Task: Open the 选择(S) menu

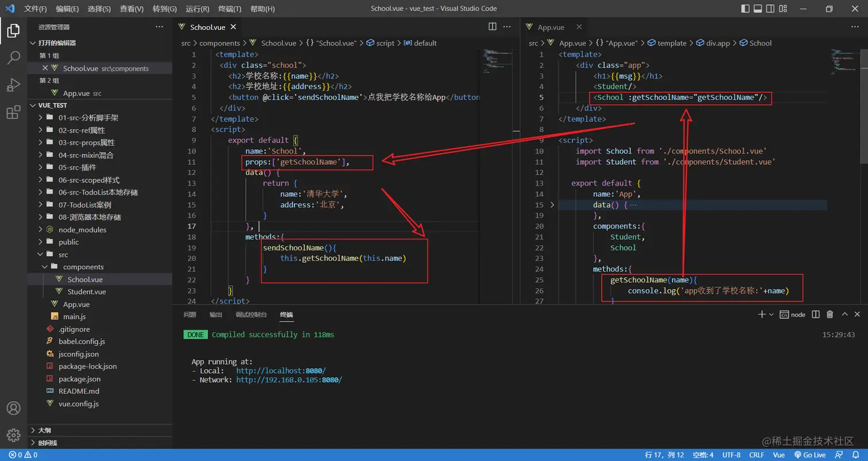Action: click(x=99, y=9)
